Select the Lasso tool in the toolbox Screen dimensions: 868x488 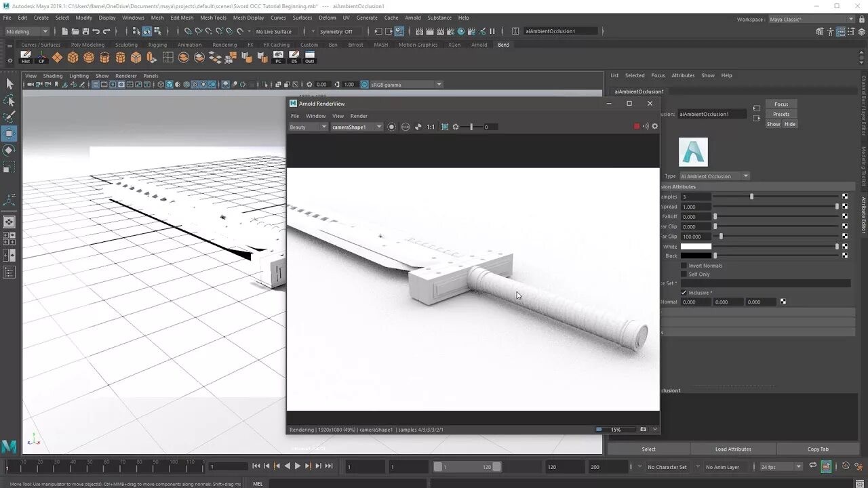tap(10, 100)
